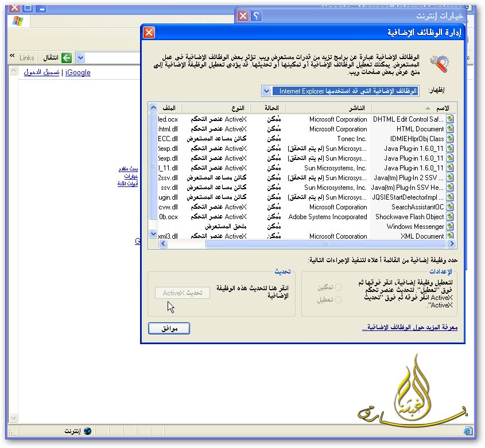Click the green Go arrow icon
The height and width of the screenshot is (448, 485).
67,58
